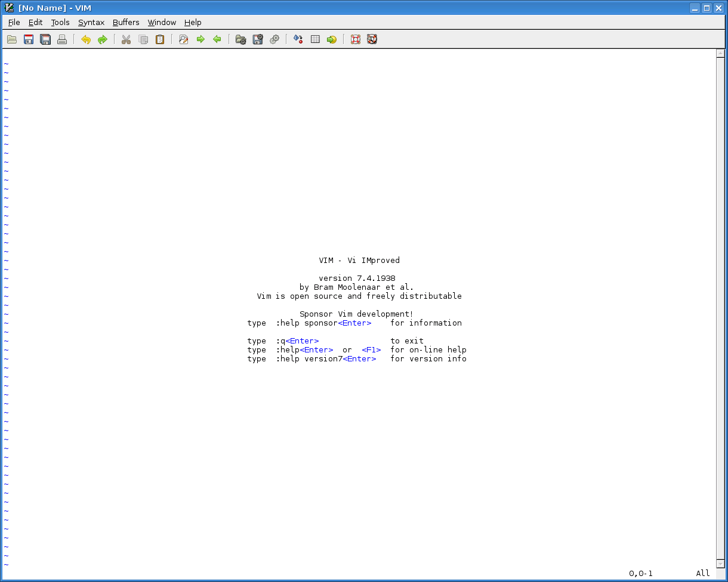Click the 'by Bram Moolenaar et al.' line
The width and height of the screenshot is (728, 582).
[x=357, y=287]
